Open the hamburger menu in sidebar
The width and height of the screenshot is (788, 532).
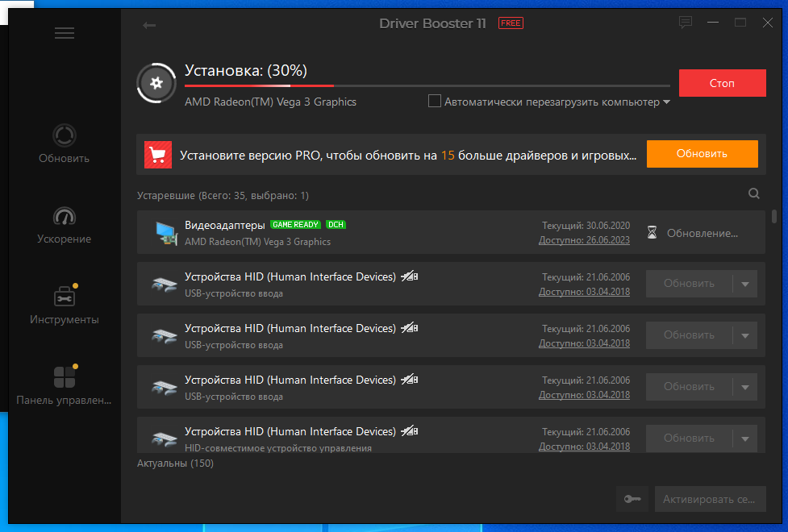[x=65, y=33]
